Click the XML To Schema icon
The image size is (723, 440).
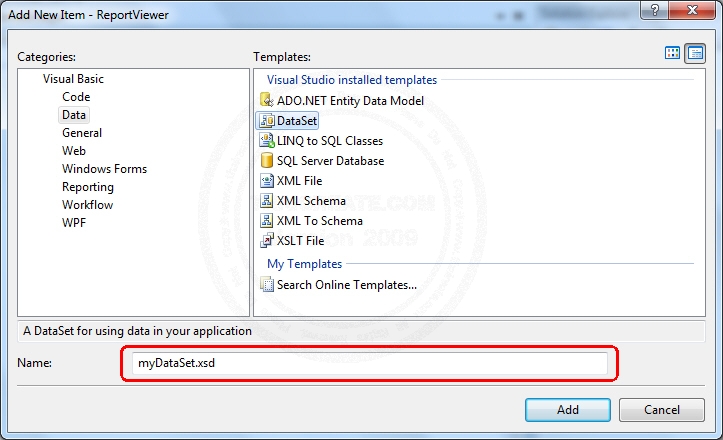point(267,220)
